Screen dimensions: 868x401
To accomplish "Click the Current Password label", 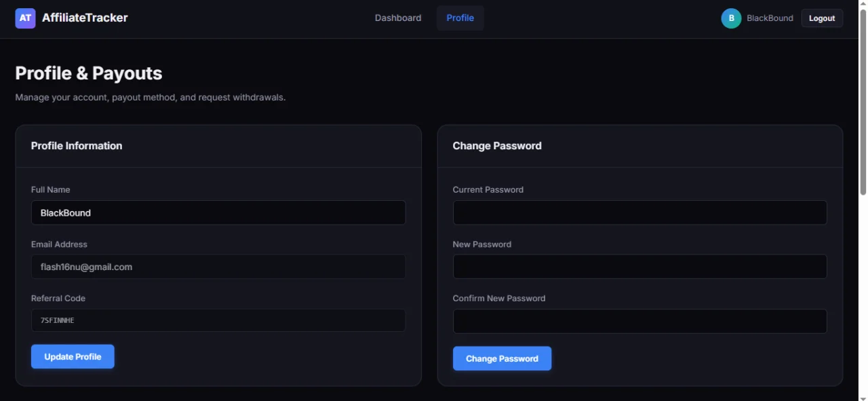I will (488, 190).
